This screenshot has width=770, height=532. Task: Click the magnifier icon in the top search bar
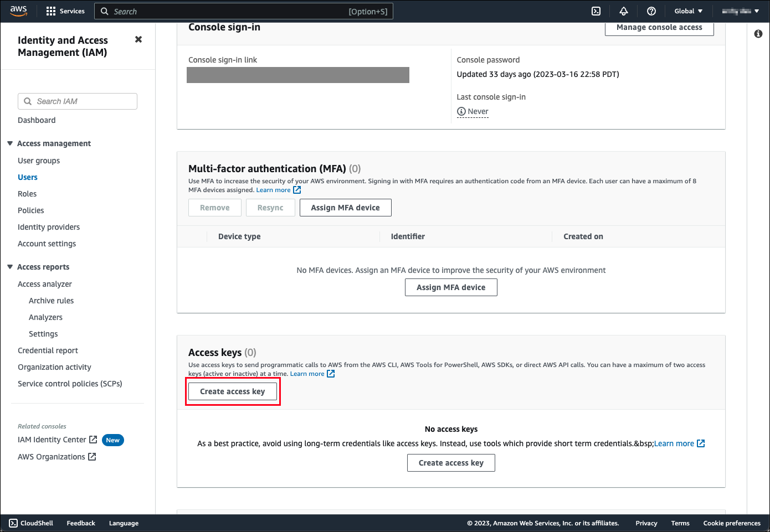[104, 11]
